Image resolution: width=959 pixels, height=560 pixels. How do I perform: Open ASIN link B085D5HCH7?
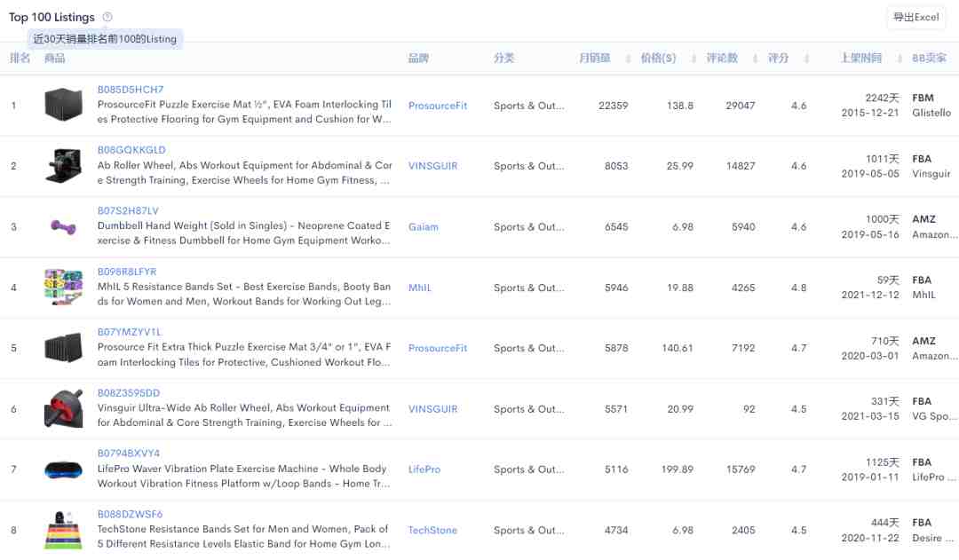(131, 90)
